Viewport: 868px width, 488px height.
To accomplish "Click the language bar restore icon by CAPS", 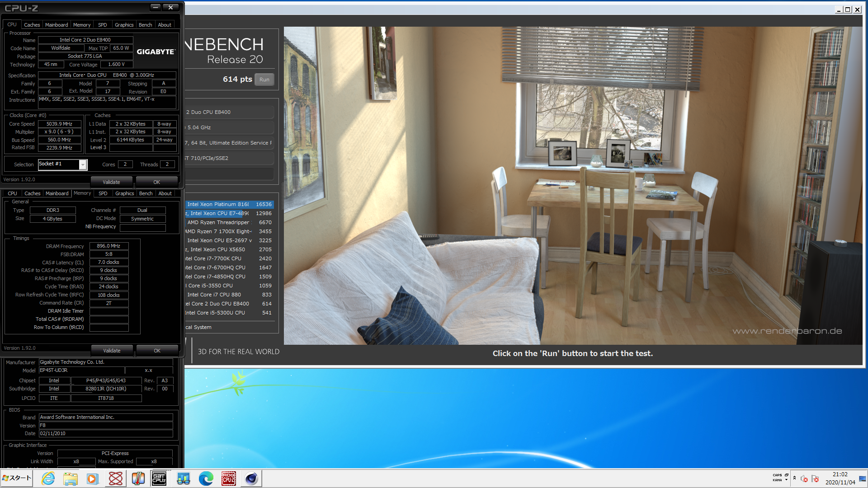I will [787, 475].
